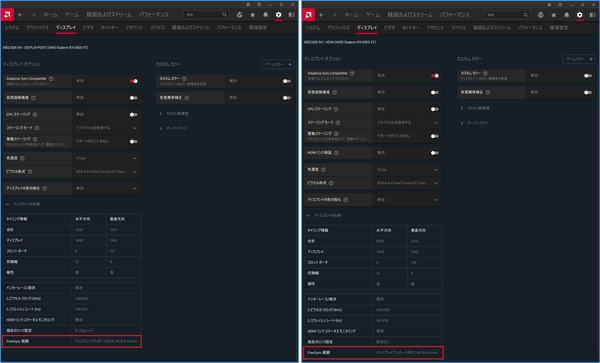Toggle HDMIリンク保証 switch

(434, 153)
